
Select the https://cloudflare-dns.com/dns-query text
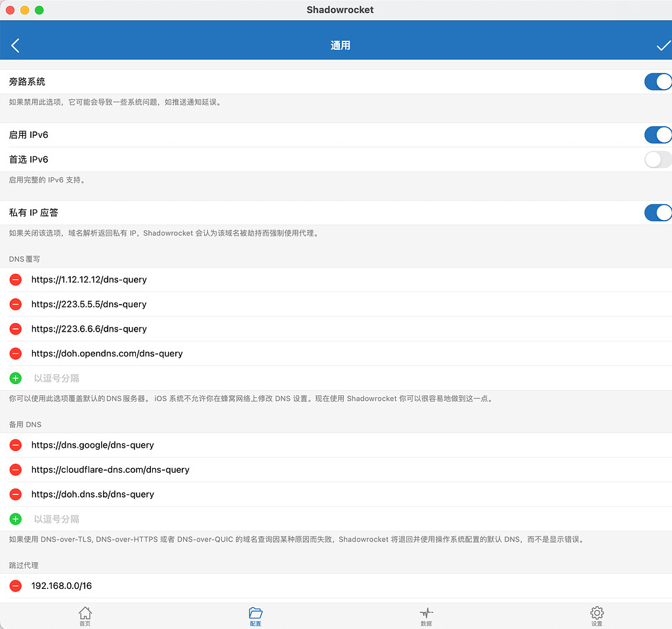pyautogui.click(x=110, y=470)
